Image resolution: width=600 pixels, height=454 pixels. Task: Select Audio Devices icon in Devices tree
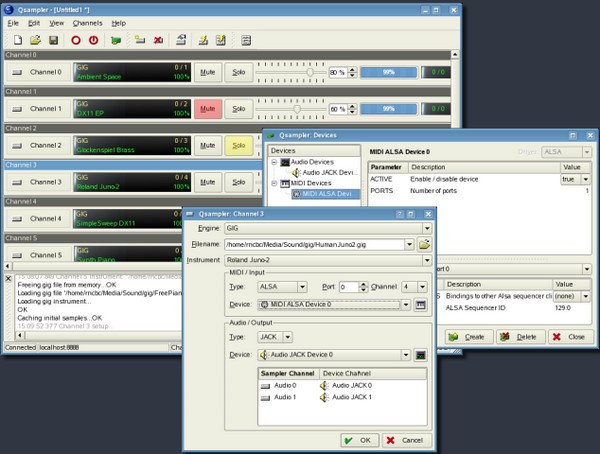click(285, 162)
